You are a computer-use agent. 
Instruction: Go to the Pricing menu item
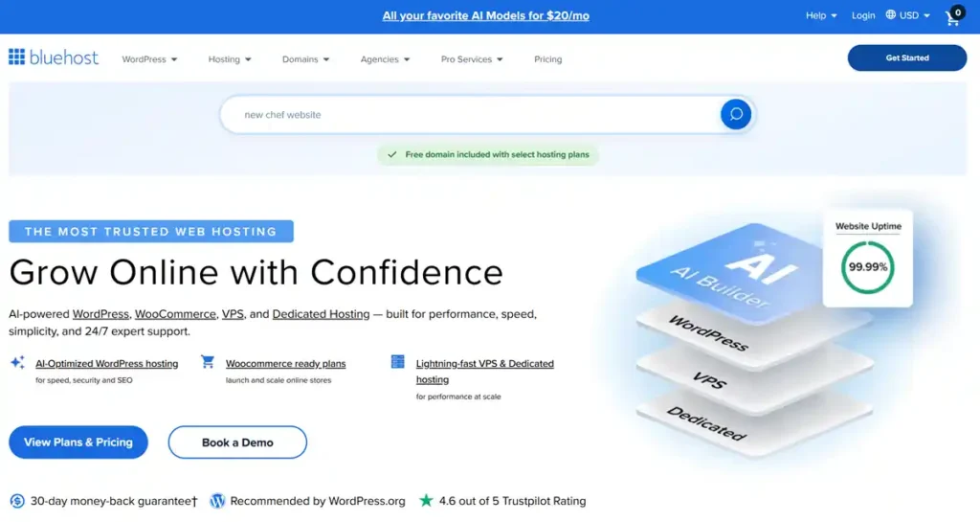(x=548, y=59)
